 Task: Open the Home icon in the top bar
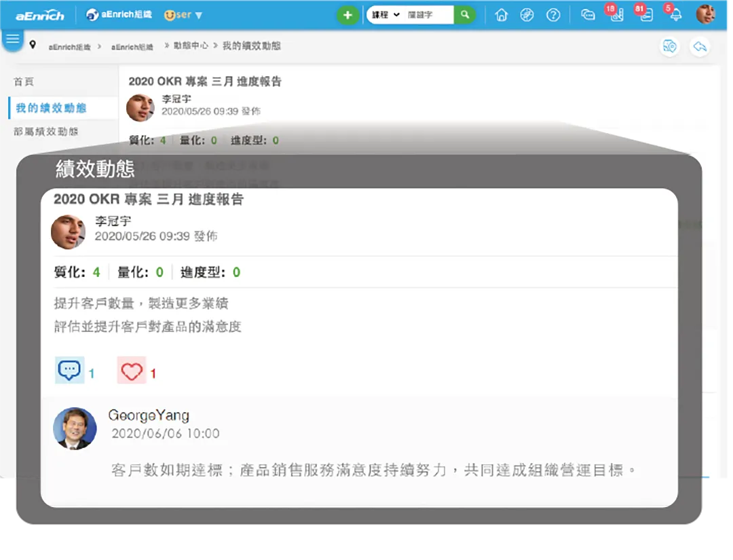pyautogui.click(x=502, y=14)
